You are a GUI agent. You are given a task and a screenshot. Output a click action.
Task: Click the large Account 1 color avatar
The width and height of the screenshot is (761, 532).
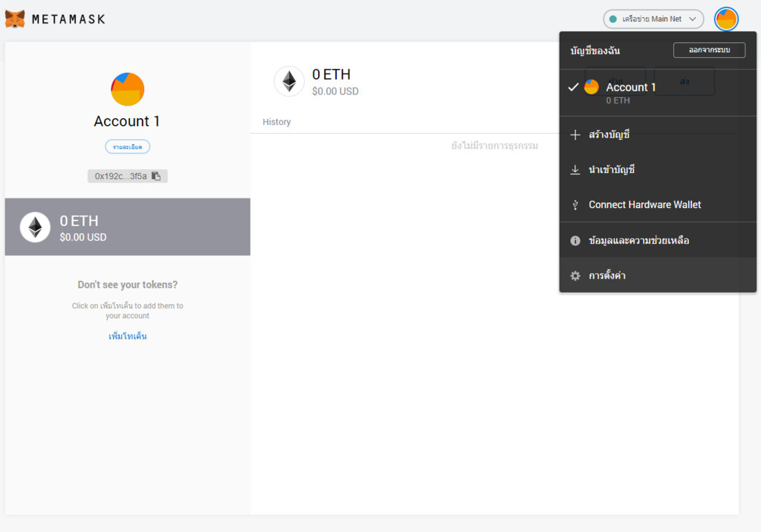127,90
